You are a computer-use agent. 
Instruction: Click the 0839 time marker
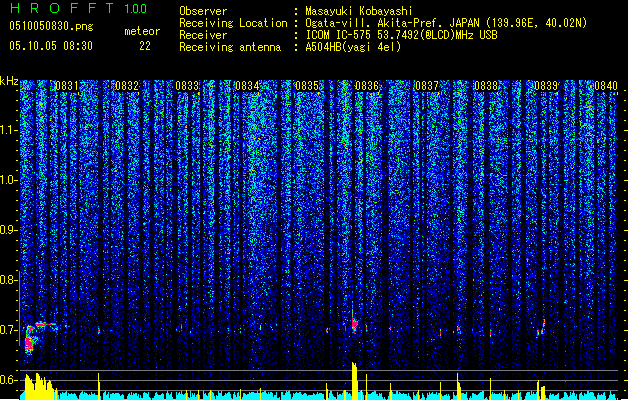tap(546, 86)
